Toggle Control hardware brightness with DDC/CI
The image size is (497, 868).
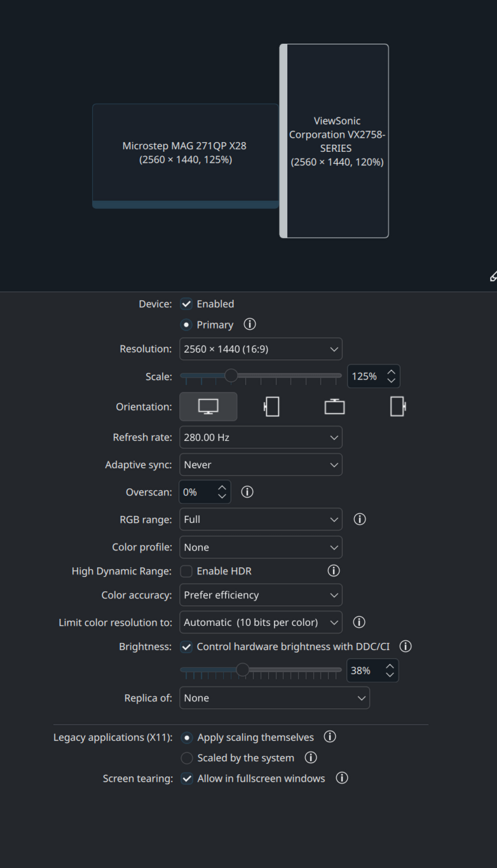coord(186,647)
